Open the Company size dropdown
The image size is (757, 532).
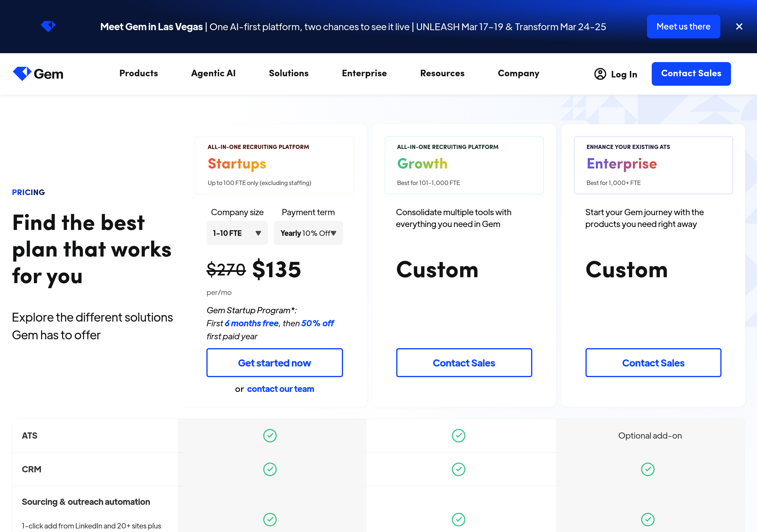pos(237,233)
